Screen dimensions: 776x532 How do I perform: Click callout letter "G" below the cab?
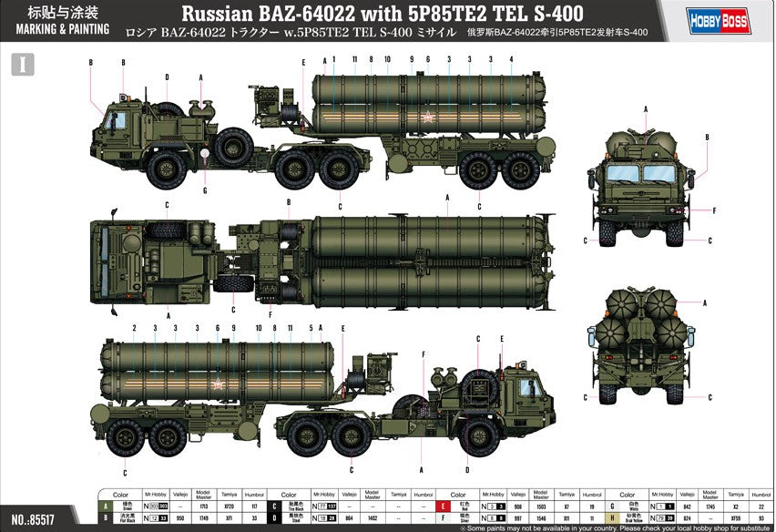coord(205,190)
